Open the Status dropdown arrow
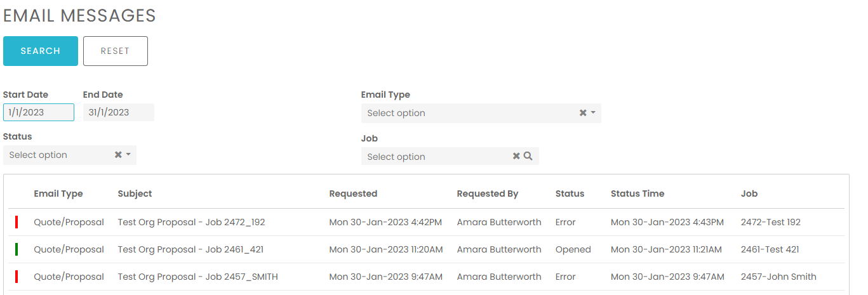Viewport: 868px width, 295px height. click(x=128, y=155)
